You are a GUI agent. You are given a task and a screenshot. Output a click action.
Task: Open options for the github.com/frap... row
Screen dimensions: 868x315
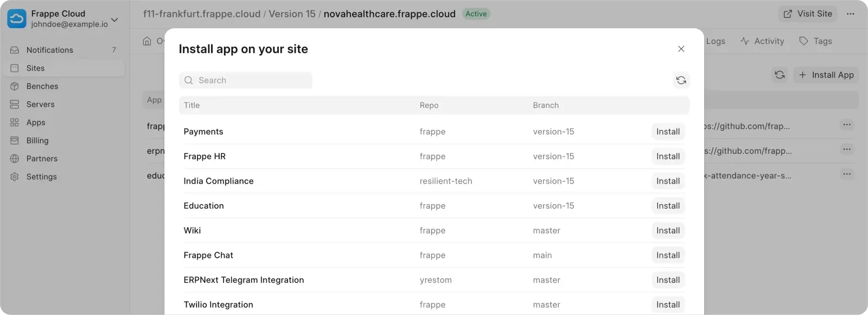coord(846,125)
